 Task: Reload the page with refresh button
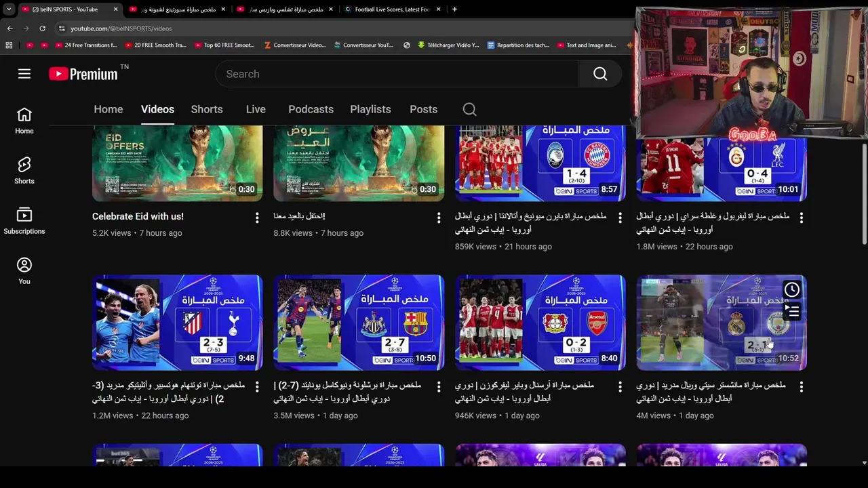click(x=42, y=28)
